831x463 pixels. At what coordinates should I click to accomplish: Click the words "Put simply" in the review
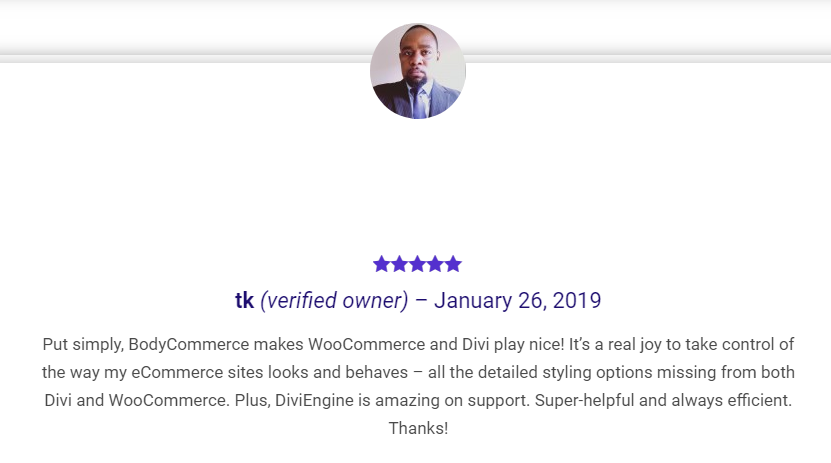click(x=83, y=345)
